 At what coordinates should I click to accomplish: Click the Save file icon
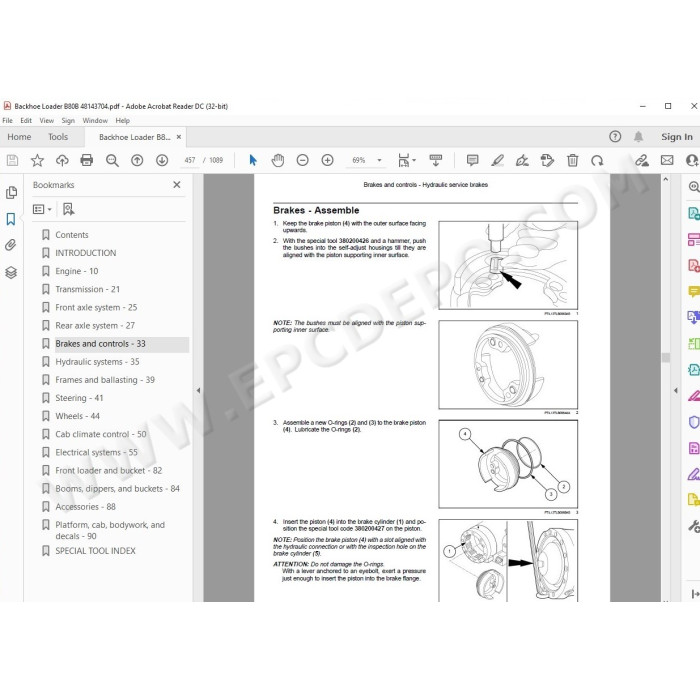coord(12,160)
